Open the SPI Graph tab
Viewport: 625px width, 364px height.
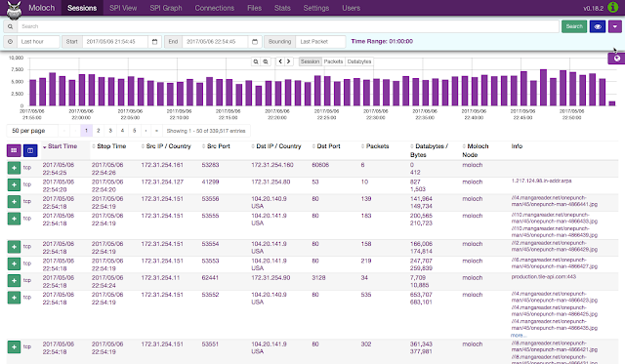click(166, 8)
